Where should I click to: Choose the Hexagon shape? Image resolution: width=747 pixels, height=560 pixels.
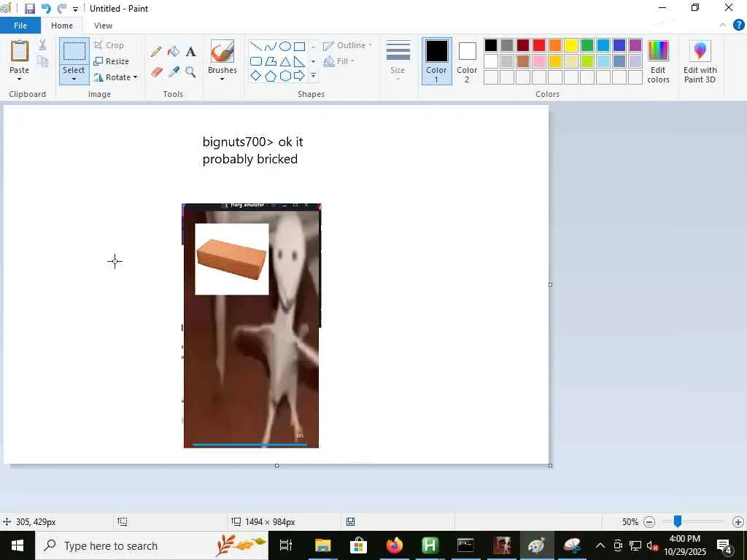[285, 76]
